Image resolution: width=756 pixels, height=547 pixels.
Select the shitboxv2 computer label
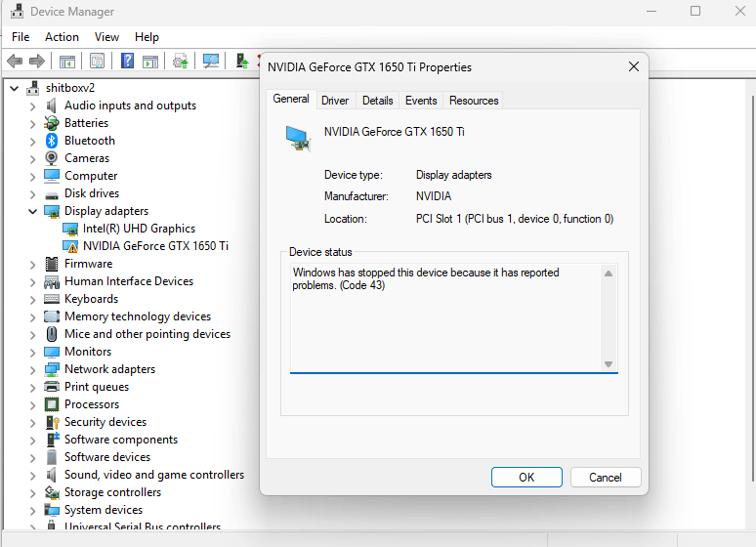pyautogui.click(x=70, y=88)
